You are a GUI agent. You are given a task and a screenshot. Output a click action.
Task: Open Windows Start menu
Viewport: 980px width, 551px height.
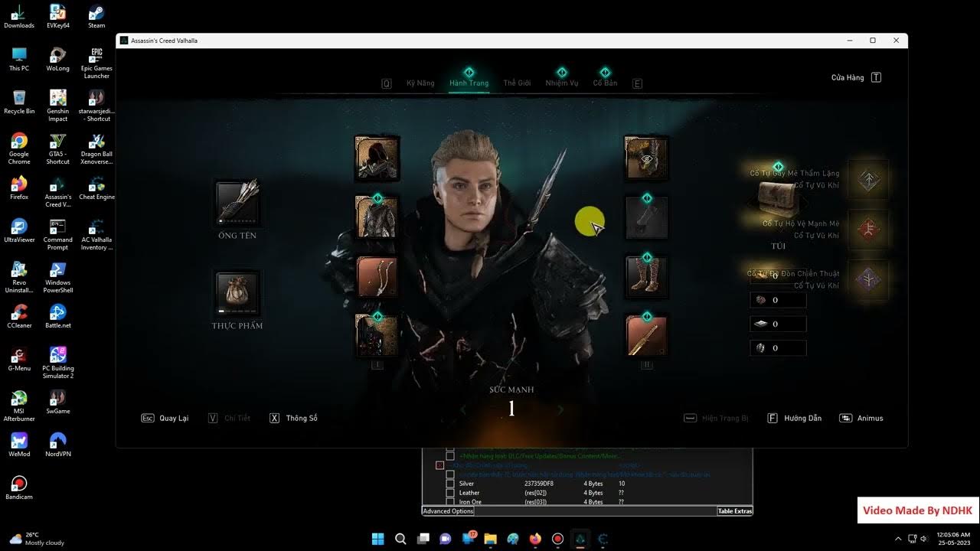377,539
